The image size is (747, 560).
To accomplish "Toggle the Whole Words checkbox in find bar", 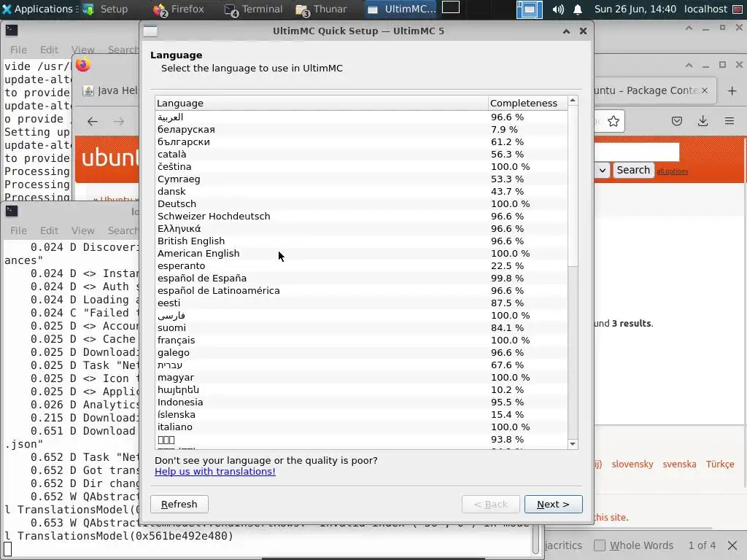I will point(600,545).
